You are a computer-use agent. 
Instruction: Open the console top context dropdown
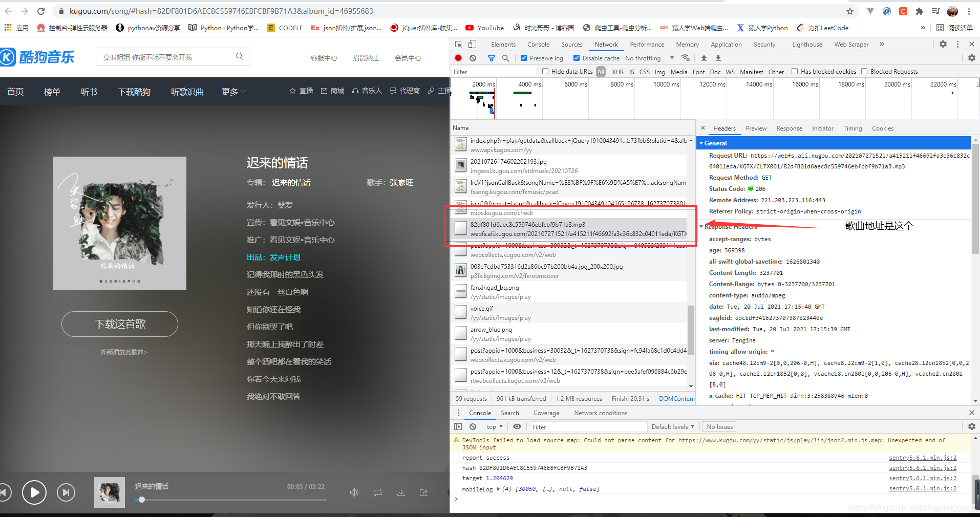[x=495, y=427]
